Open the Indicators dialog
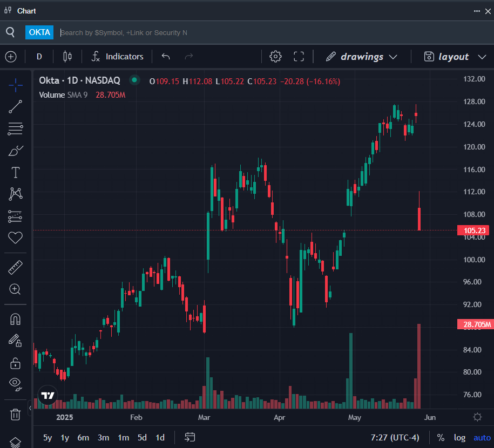The height and width of the screenshot is (448, 494). pos(118,57)
